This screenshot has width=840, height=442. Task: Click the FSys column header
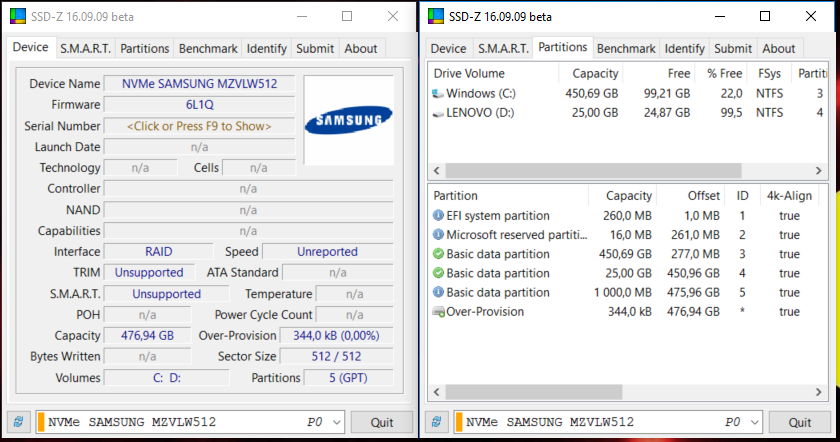click(x=769, y=73)
